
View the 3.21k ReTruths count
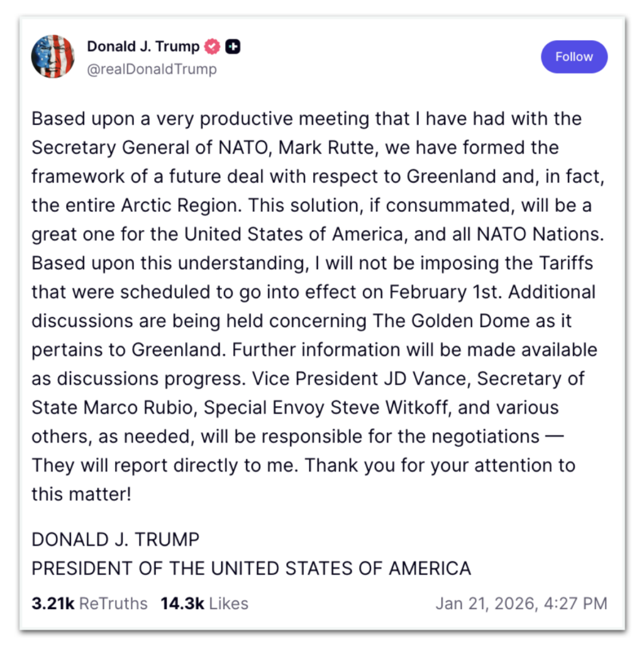pos(89,604)
